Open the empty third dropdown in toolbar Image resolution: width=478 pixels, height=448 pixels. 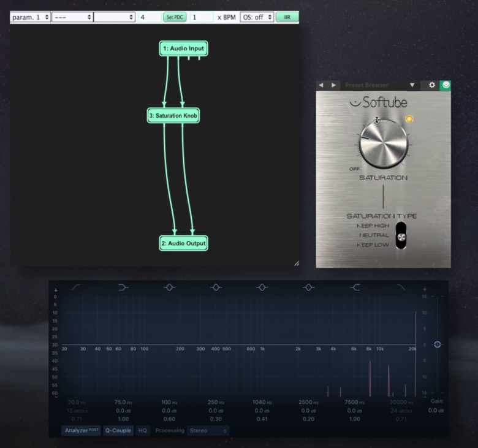tap(115, 17)
